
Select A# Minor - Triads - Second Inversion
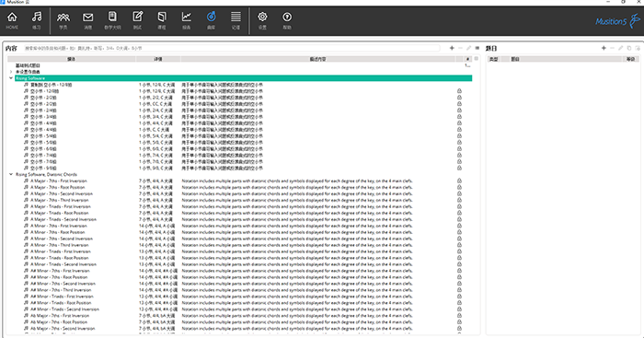click(64, 309)
